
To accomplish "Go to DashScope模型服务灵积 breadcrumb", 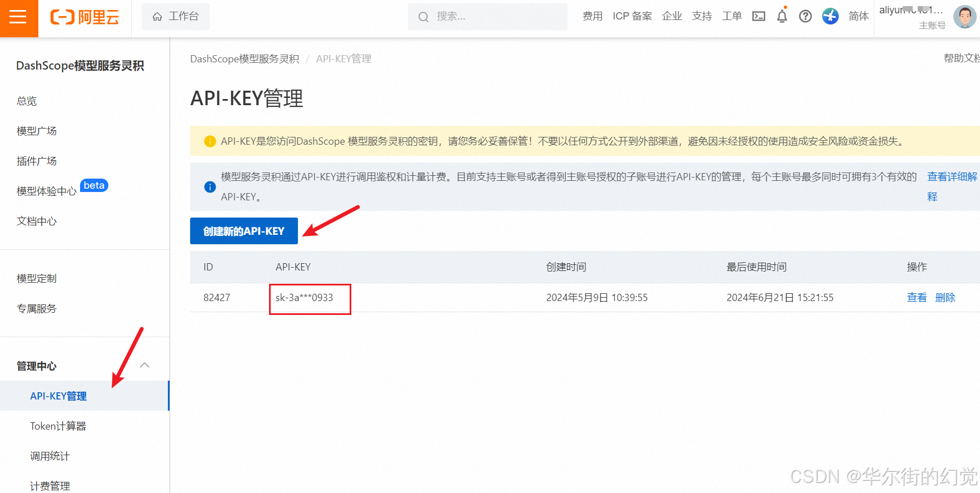I will (x=245, y=59).
